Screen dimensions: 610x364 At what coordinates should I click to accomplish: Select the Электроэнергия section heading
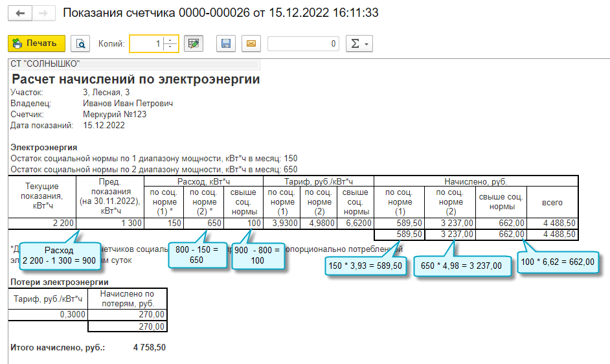click(x=43, y=147)
